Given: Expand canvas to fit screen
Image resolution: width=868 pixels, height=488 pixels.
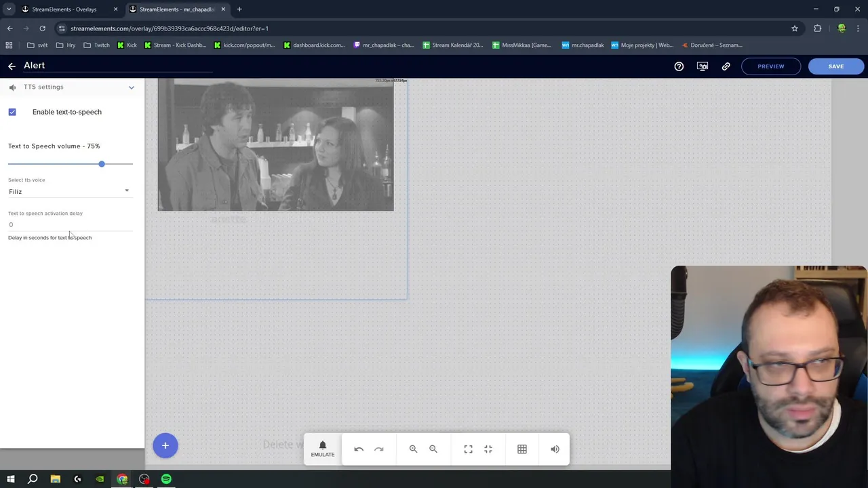Looking at the screenshot, I should coord(468,449).
